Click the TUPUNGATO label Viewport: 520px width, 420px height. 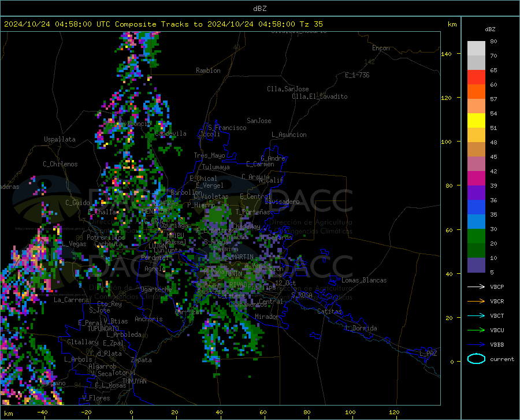pos(103,329)
